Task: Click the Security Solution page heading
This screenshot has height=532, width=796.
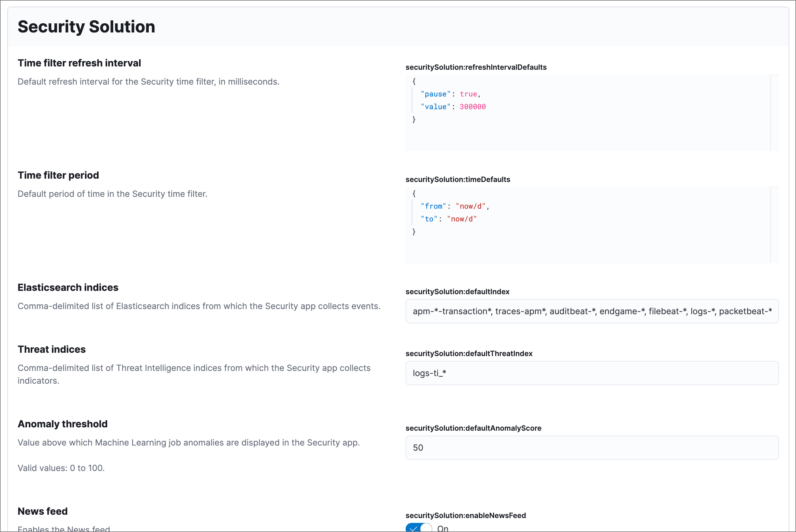Action: (x=87, y=26)
